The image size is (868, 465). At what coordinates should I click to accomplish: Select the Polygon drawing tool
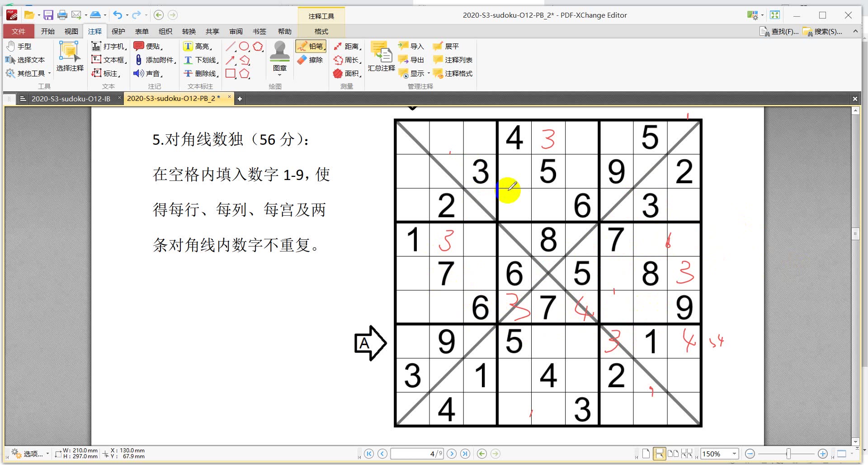(x=245, y=73)
